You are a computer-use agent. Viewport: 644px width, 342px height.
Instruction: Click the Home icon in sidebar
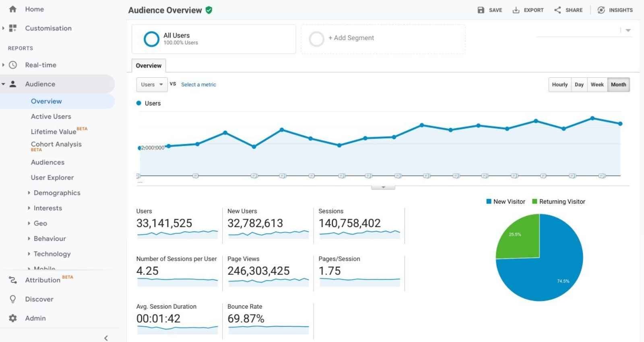pos(13,9)
